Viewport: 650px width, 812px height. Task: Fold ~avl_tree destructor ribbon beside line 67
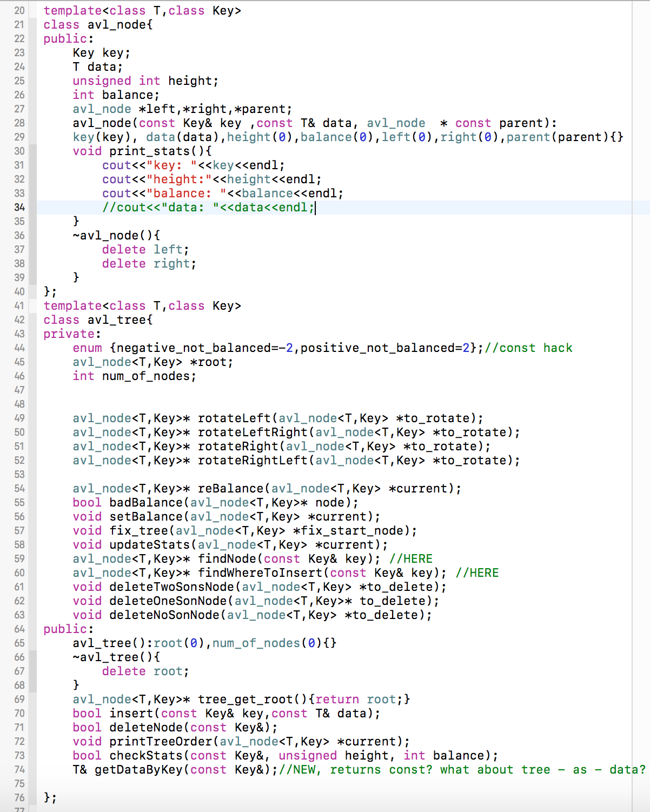(33, 671)
